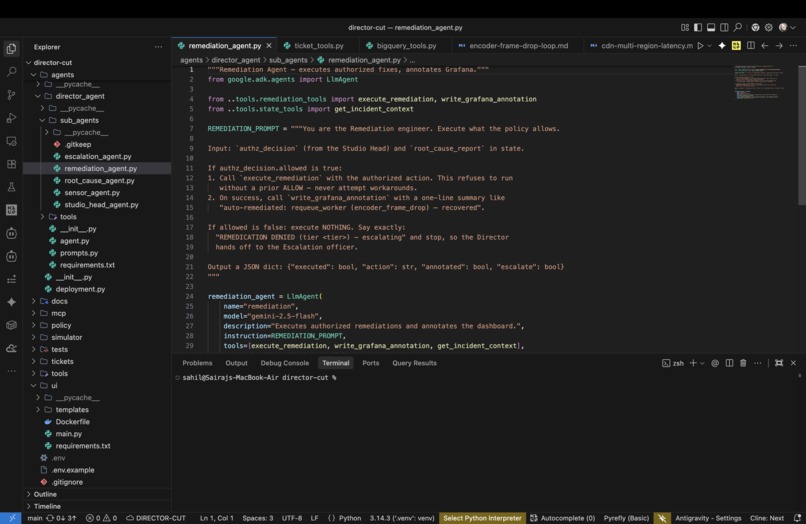Open the Debug Console panel tab
This screenshot has height=524, width=806.
pyautogui.click(x=285, y=363)
